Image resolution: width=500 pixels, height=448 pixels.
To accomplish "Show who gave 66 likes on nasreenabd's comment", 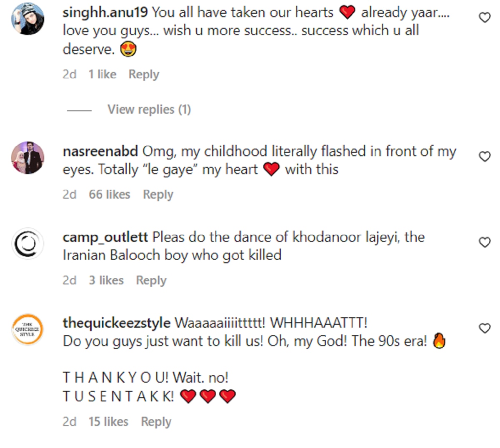I will coord(109,194).
